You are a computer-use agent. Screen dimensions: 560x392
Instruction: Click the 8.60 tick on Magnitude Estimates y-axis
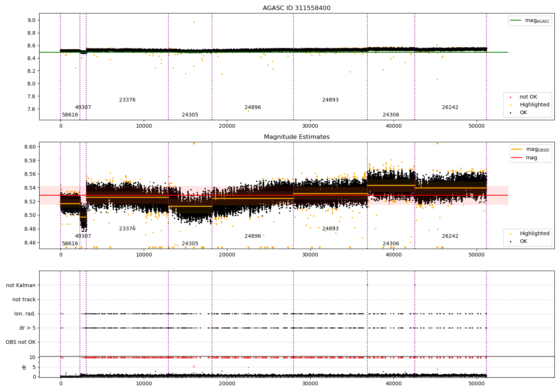click(30, 147)
